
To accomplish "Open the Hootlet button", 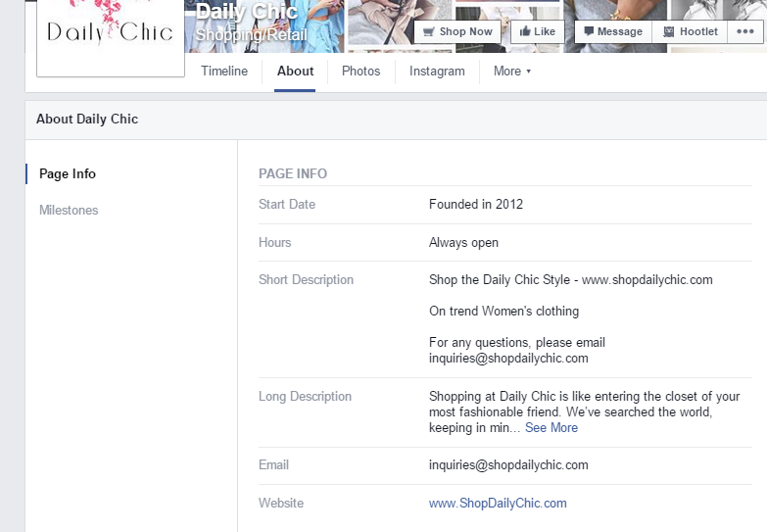I will (690, 31).
